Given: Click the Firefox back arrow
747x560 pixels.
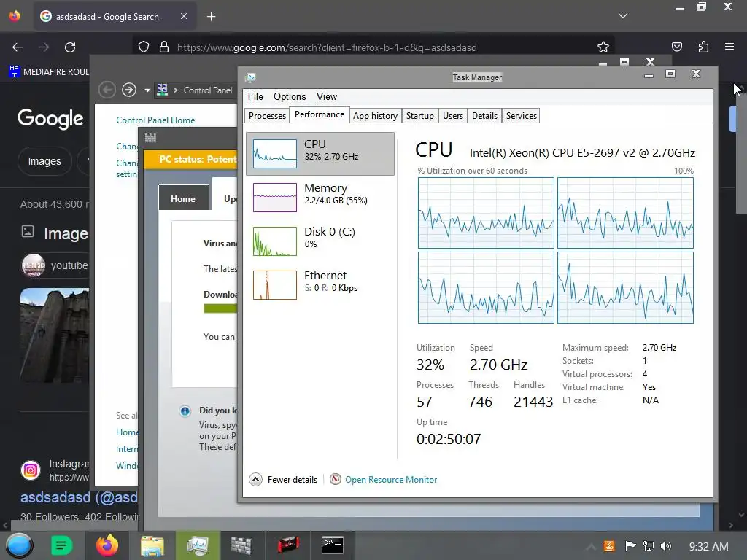Looking at the screenshot, I should click(18, 47).
